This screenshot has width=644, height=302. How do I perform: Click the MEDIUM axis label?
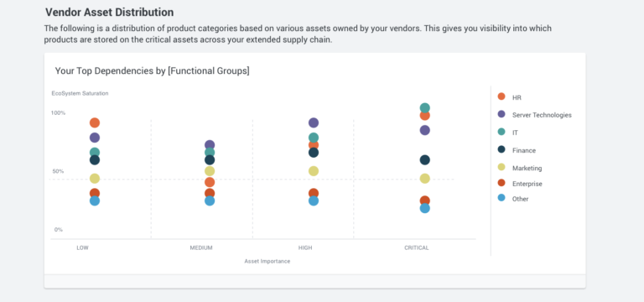point(201,247)
